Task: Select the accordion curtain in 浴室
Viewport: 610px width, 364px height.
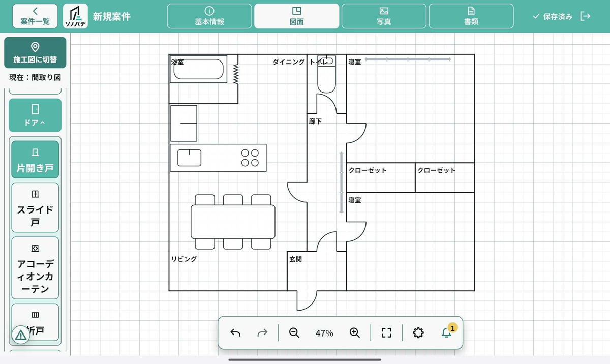Action: [x=236, y=74]
